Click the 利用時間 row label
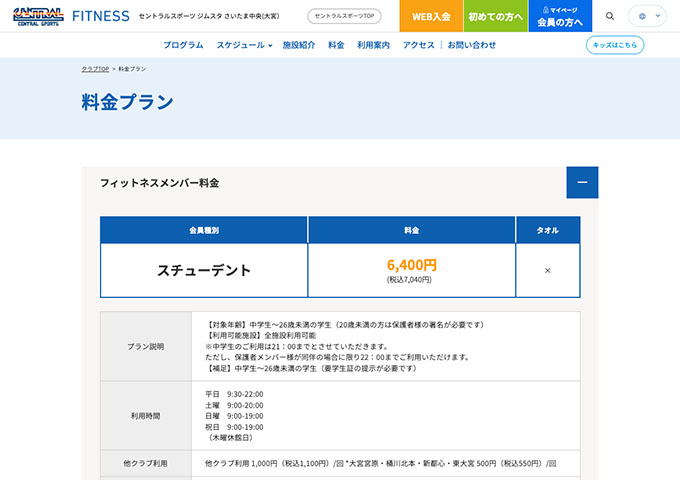680x480 pixels. click(146, 416)
